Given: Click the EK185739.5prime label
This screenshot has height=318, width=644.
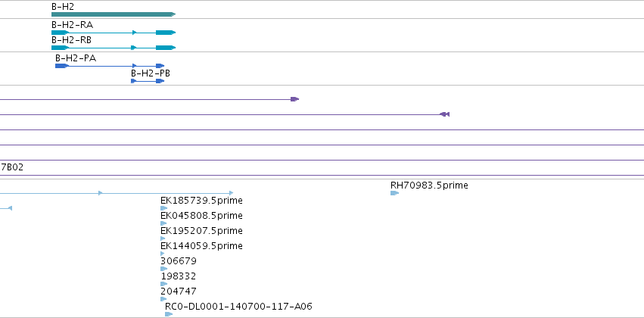Looking at the screenshot, I should pyautogui.click(x=201, y=201).
